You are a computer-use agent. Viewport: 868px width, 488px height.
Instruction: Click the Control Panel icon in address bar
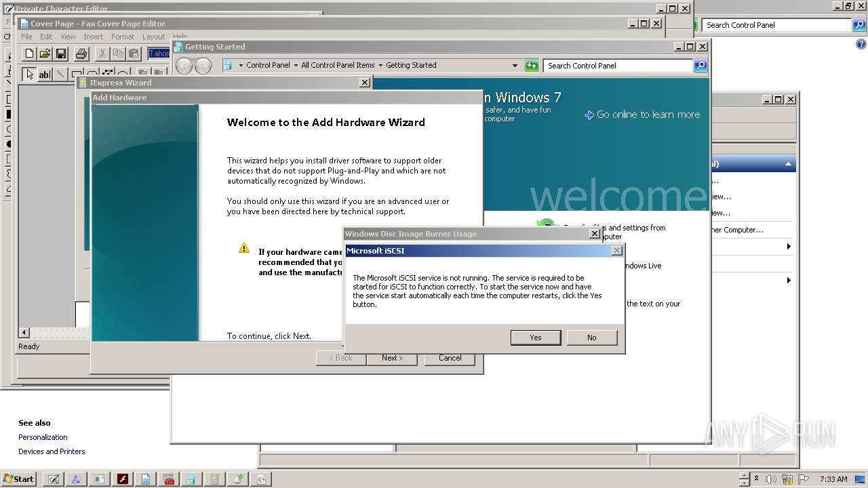point(228,65)
